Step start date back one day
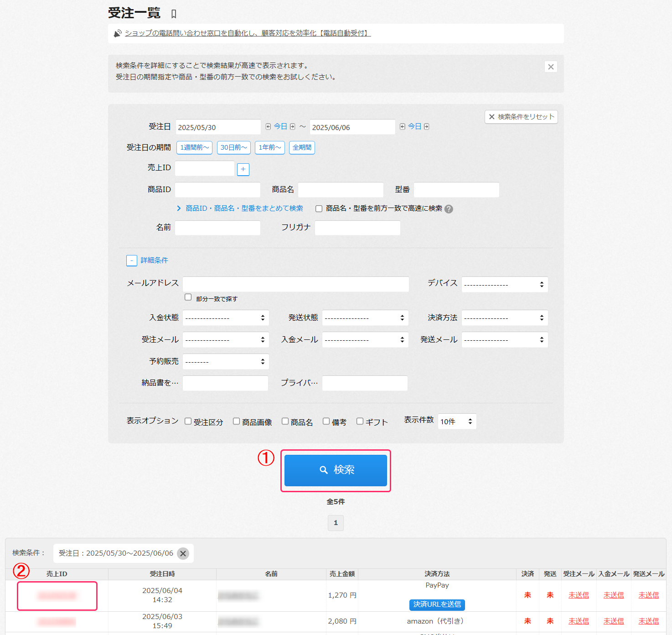This screenshot has height=635, width=672. coord(268,127)
